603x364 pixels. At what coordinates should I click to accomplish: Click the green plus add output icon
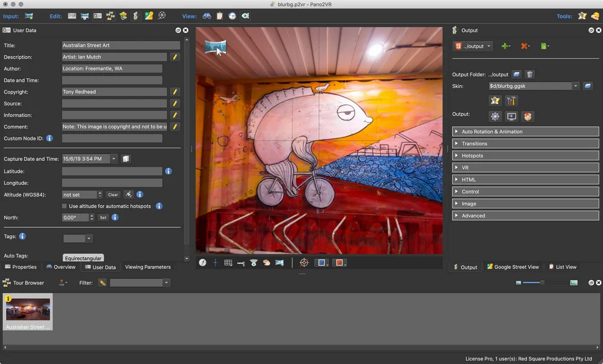tap(506, 46)
